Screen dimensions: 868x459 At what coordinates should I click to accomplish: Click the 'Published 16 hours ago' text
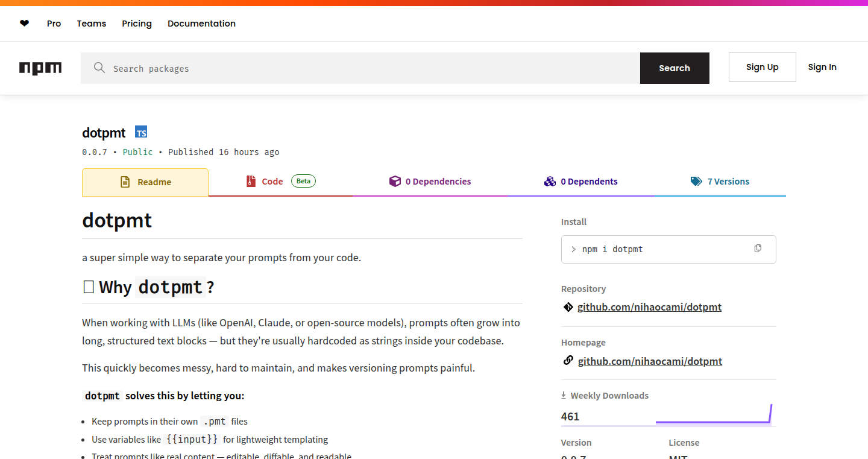224,152
